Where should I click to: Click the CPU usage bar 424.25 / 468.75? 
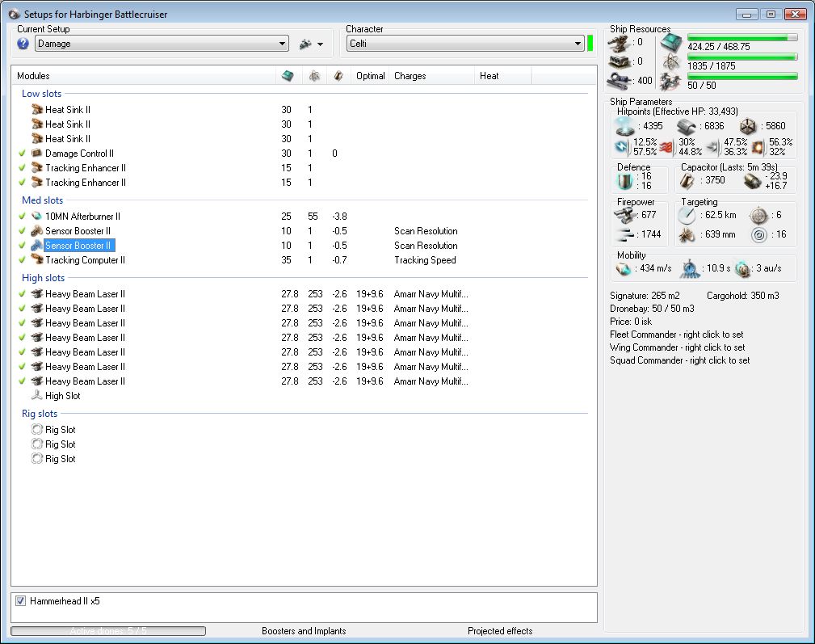coord(742,37)
